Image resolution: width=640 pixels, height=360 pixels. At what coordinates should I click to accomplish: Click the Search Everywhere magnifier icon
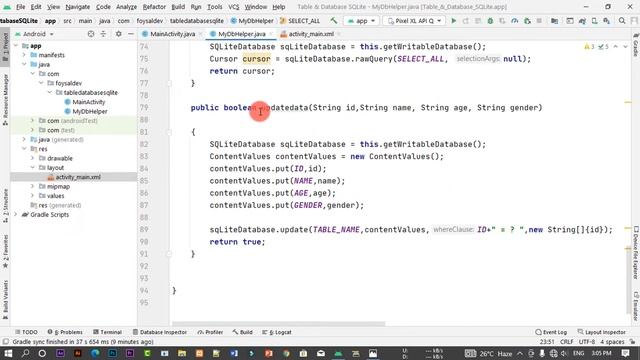622,21
